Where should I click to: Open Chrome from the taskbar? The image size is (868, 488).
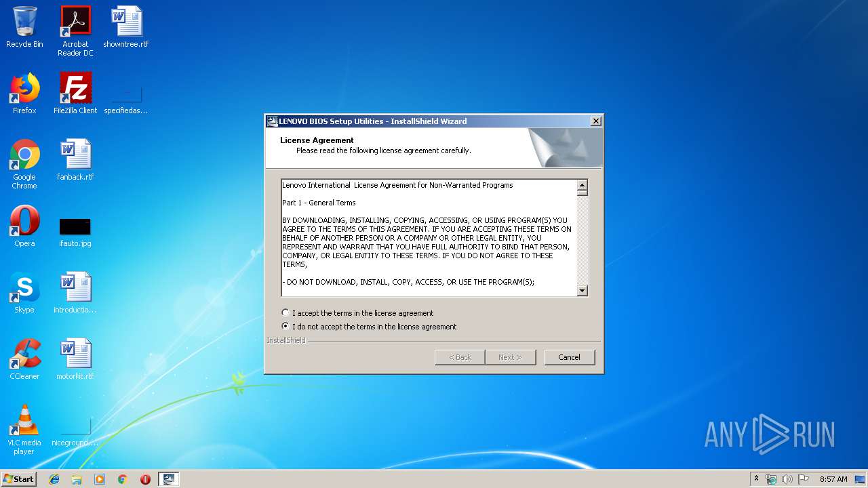(x=122, y=479)
